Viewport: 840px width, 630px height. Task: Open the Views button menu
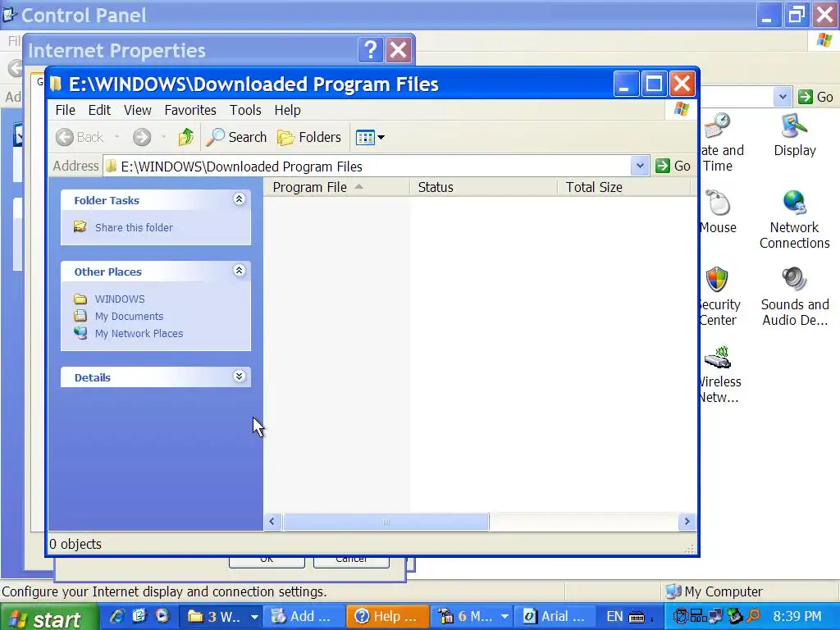click(x=370, y=137)
